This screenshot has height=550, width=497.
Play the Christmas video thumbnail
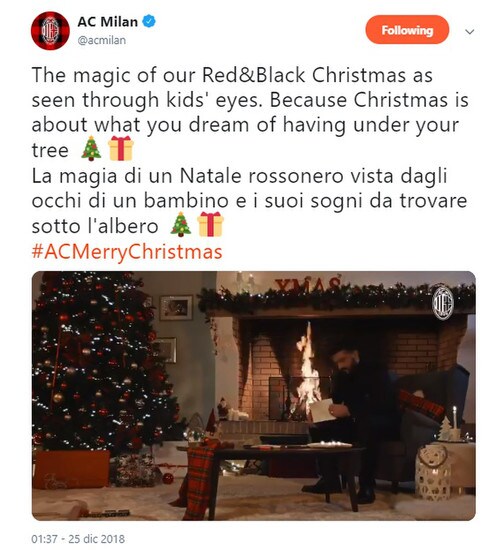[x=254, y=395]
